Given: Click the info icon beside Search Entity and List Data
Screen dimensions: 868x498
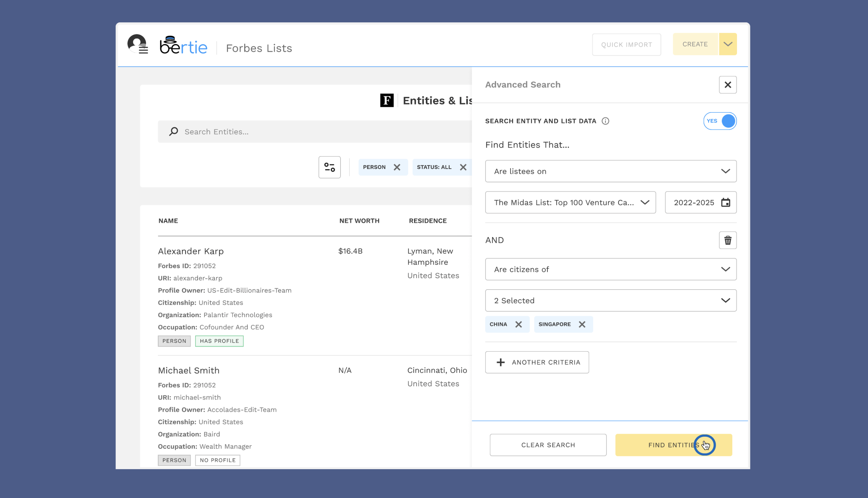Looking at the screenshot, I should tap(606, 121).
